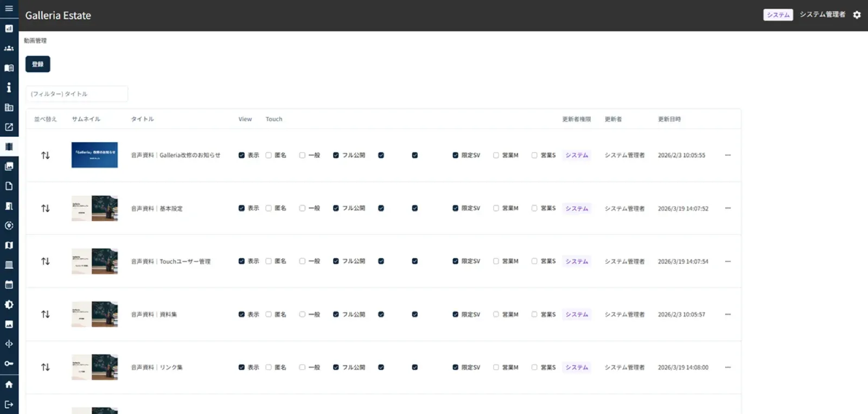Open the key sidebar icon
This screenshot has height=414, width=868.
click(9, 364)
